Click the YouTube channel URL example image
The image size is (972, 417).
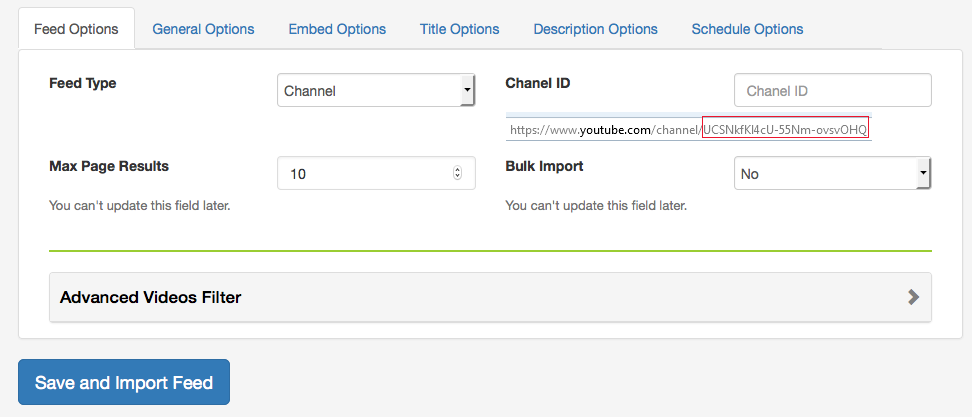pyautogui.click(x=689, y=127)
